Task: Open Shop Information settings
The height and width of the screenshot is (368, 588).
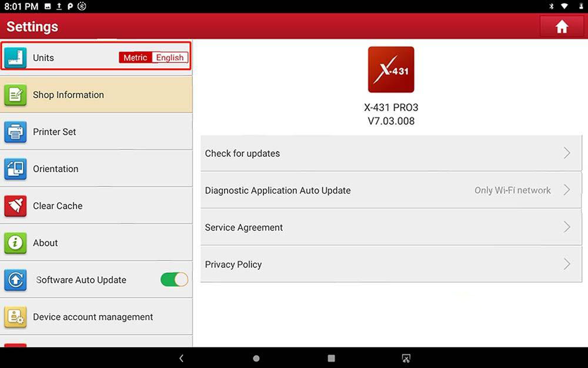Action: click(96, 95)
